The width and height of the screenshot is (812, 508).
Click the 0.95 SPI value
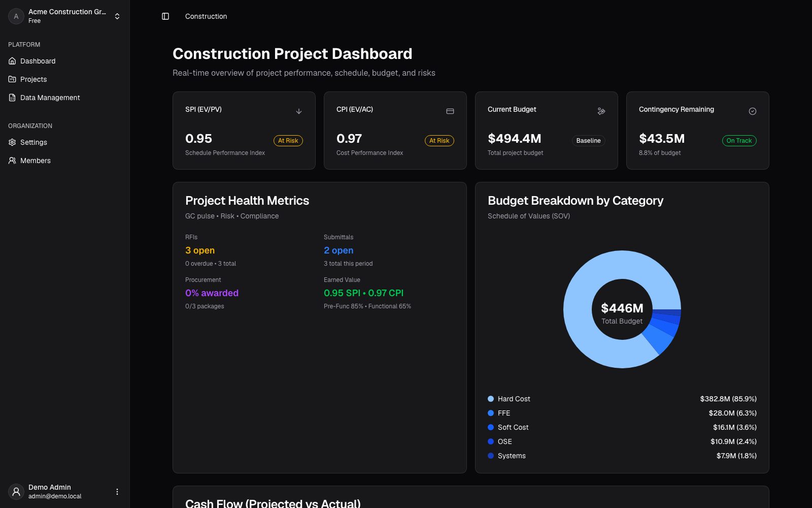pyautogui.click(x=198, y=139)
